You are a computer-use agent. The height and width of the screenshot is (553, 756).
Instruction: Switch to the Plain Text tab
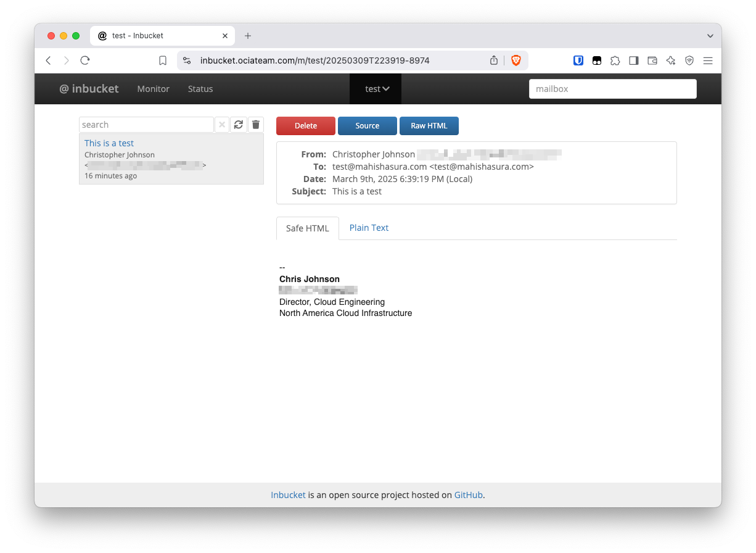[x=368, y=228]
